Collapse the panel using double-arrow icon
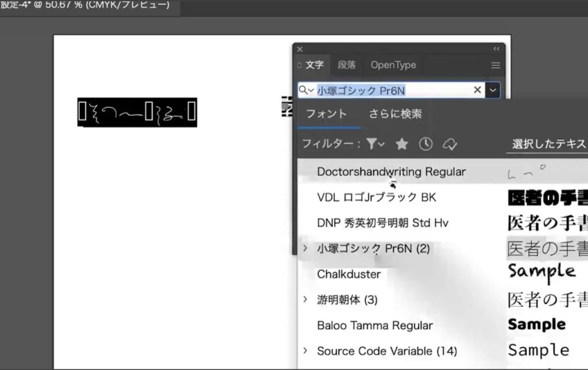Viewport: 588px width, 370px height. (x=497, y=49)
